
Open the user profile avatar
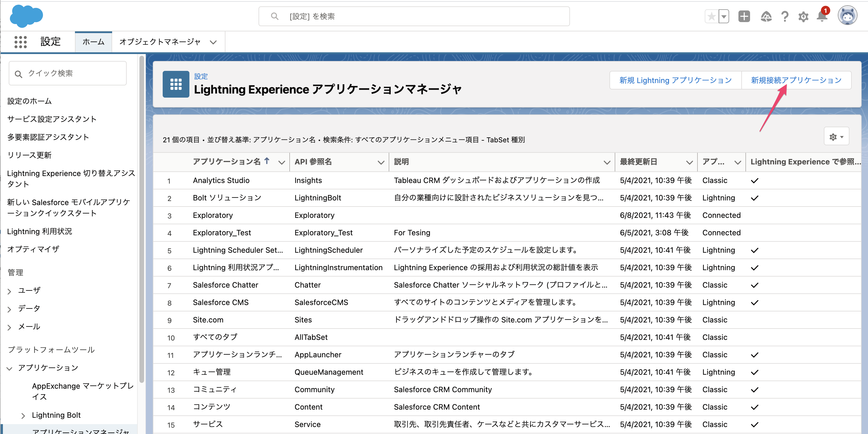[x=847, y=15]
